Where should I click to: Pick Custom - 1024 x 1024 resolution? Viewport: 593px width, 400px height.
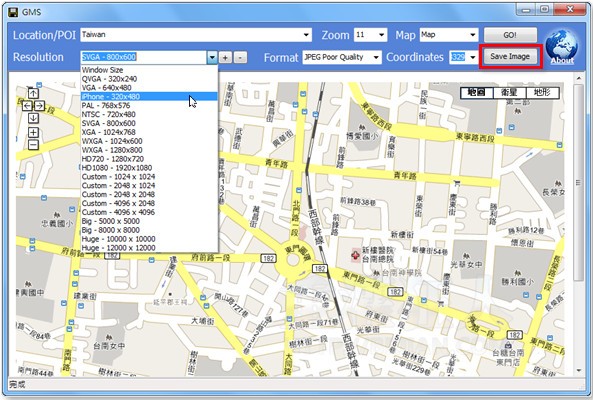pos(149,177)
